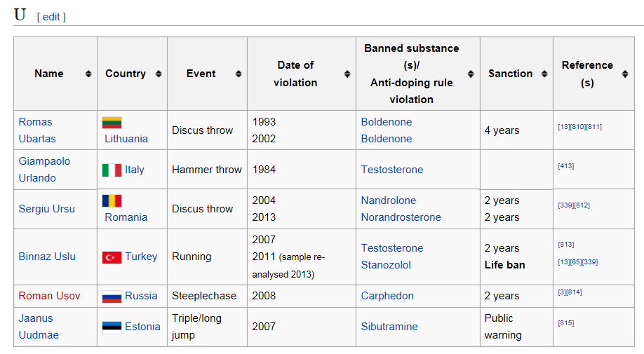Sort table by Country column arrows
Screen dimensions: 644x354
click(x=159, y=74)
